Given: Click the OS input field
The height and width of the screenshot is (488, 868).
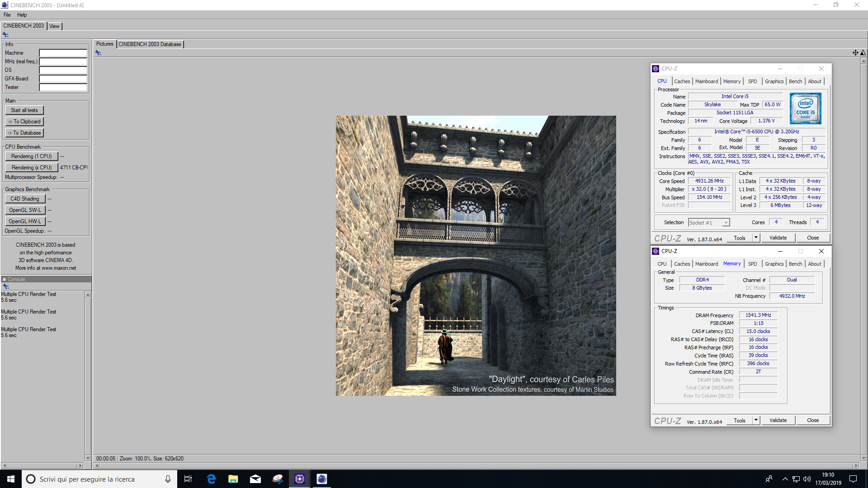Looking at the screenshot, I should tap(63, 70).
